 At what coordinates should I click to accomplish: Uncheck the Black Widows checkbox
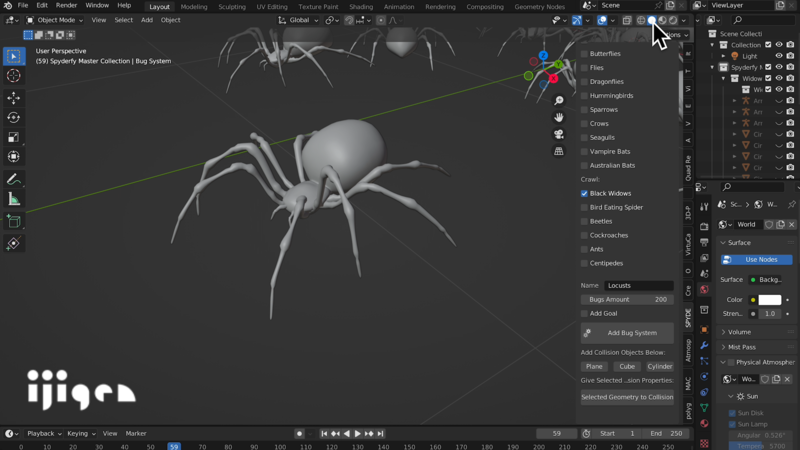[584, 193]
